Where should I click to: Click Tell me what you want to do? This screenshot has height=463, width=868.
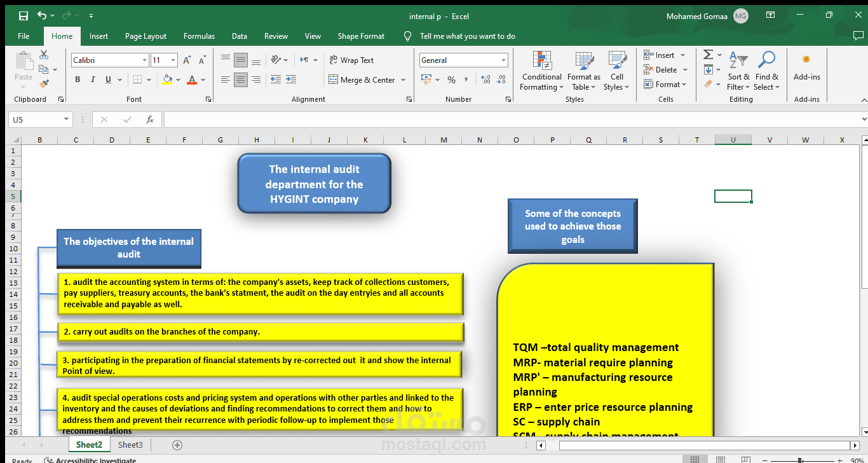(467, 36)
